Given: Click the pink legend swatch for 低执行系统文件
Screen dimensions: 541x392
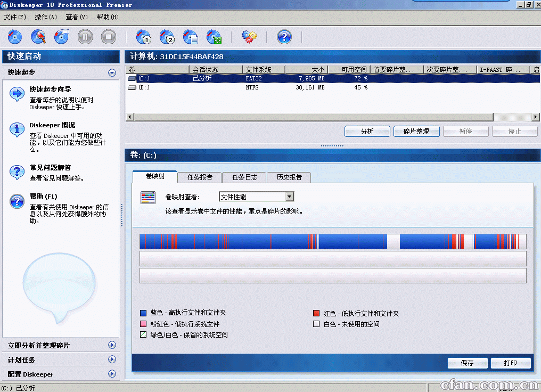Looking at the screenshot, I should 144,324.
